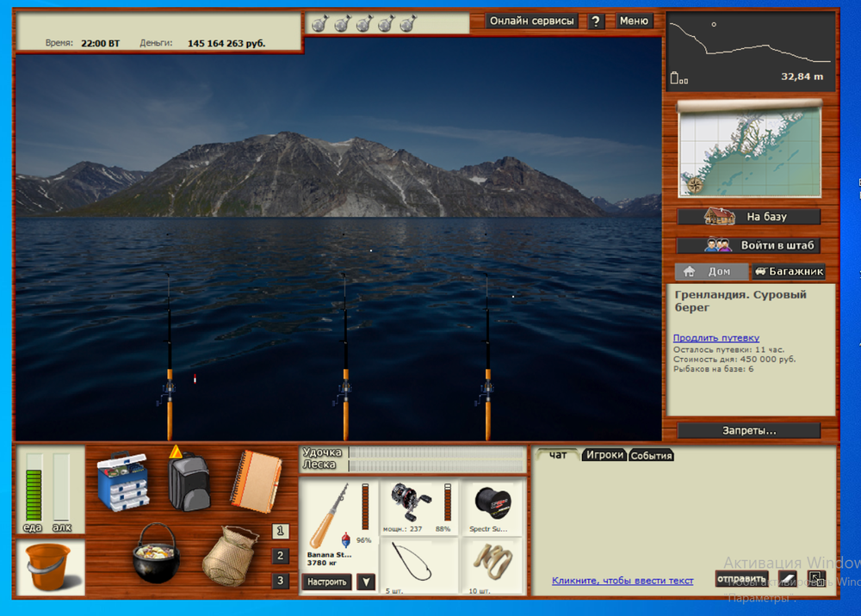Image resolution: width=861 pixels, height=616 pixels.
Task: Switch to the События tab
Action: (x=652, y=455)
